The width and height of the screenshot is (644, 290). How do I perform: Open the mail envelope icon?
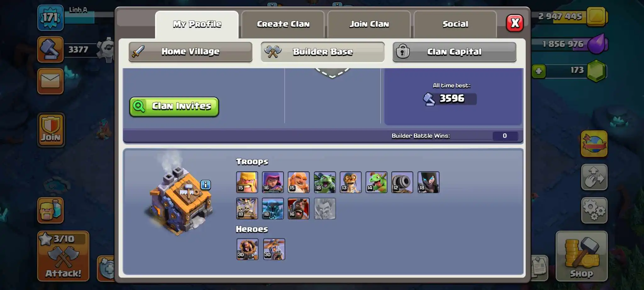tap(50, 81)
